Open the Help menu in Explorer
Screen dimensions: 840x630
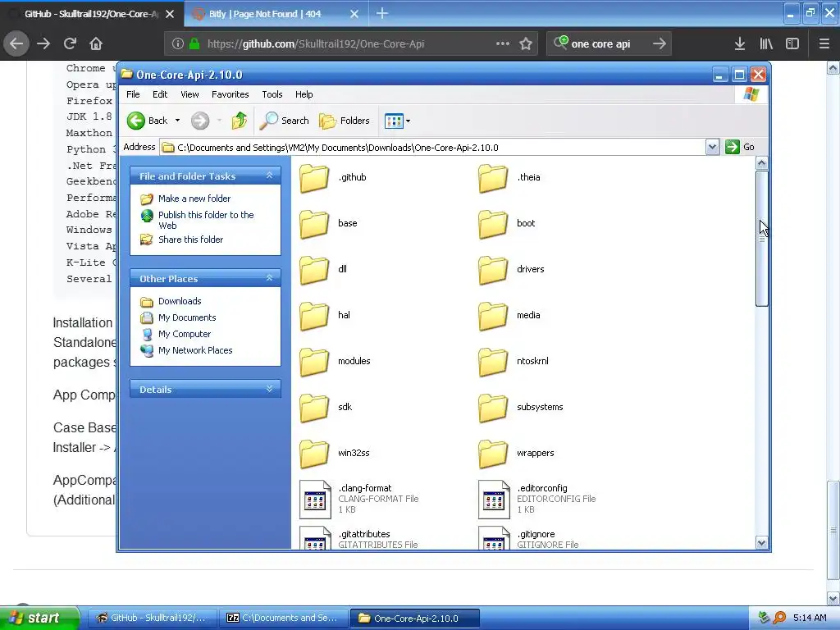click(304, 94)
